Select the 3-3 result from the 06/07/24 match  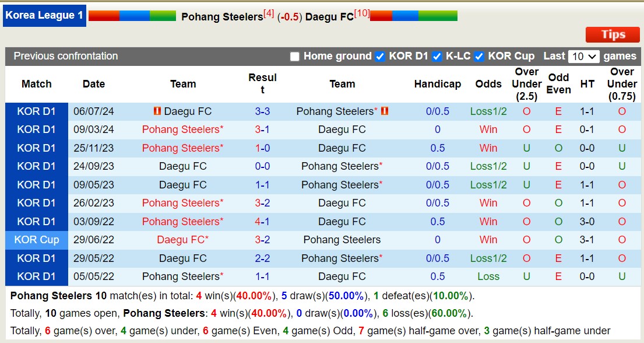(x=263, y=111)
